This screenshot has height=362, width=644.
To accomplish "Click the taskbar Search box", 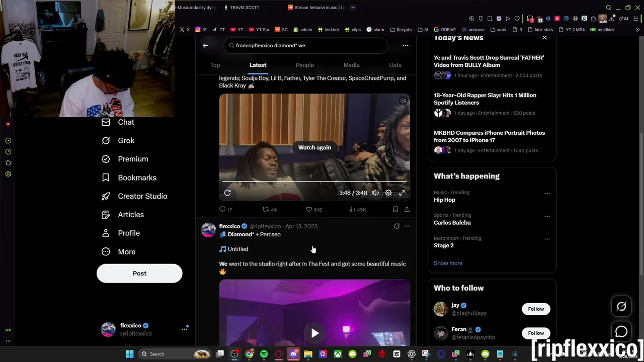I will point(175,354).
